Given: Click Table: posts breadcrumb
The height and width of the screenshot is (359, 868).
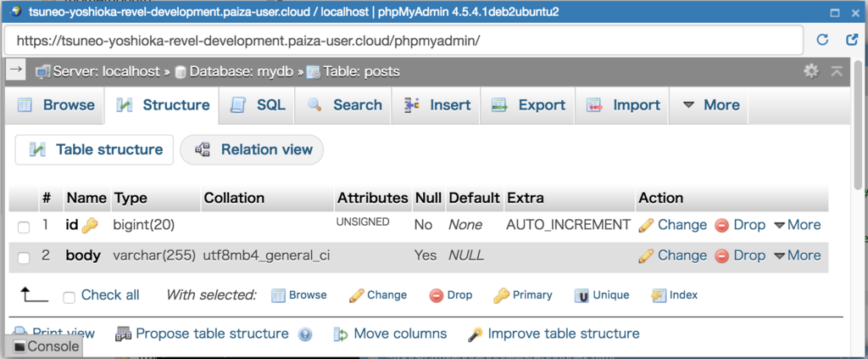Looking at the screenshot, I should (361, 71).
